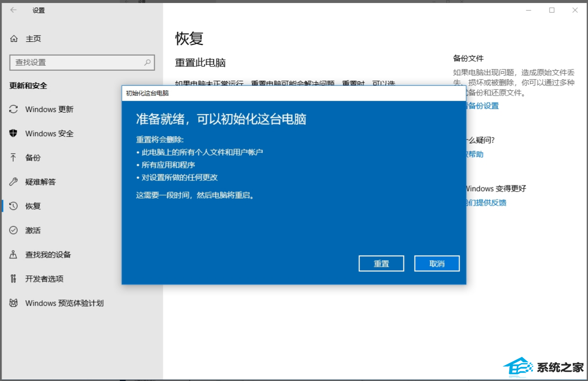The image size is (588, 381).
Task: Open the home icon for 主页
Action: (14, 38)
